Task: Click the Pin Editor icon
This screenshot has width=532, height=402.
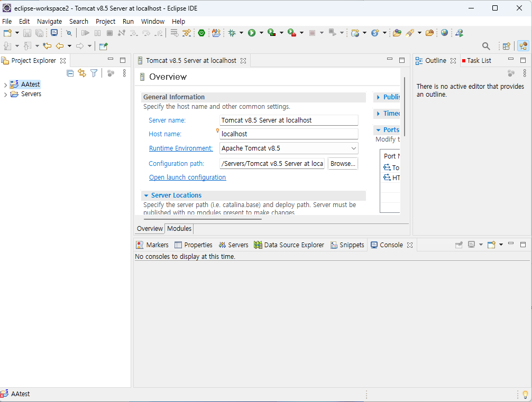Action: click(104, 46)
